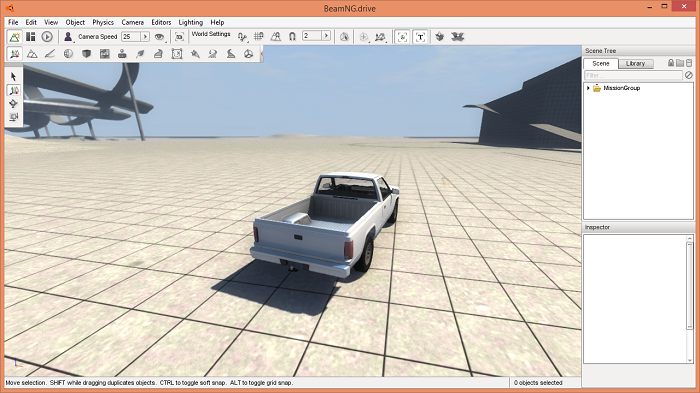Open the Lighting menu
This screenshot has width=700, height=393.
(191, 22)
